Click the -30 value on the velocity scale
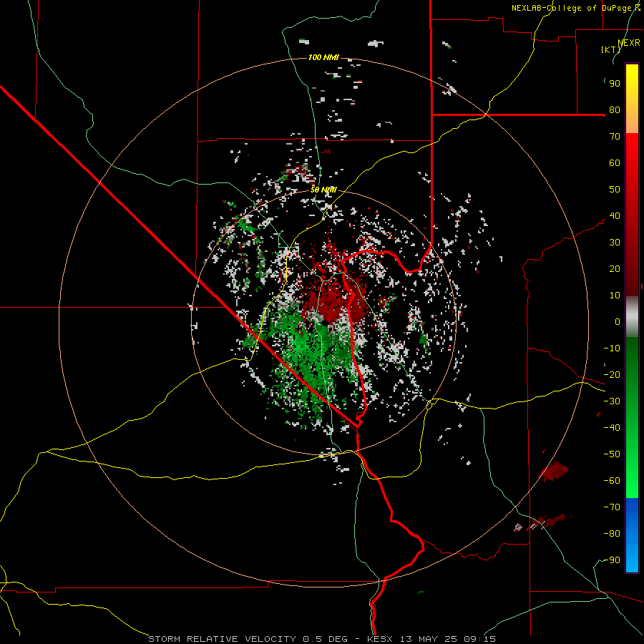Image resolution: width=644 pixels, height=644 pixels. 612,401
